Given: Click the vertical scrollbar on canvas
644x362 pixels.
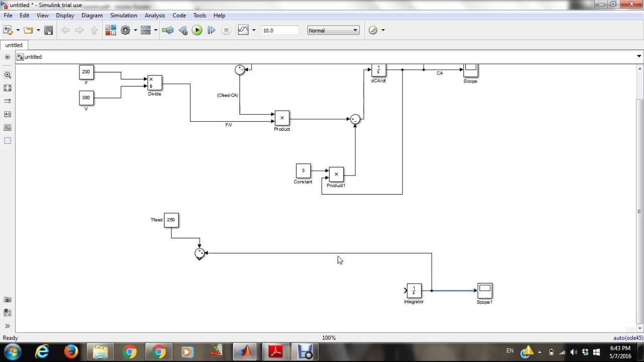Looking at the screenshot, I should coord(639,211).
